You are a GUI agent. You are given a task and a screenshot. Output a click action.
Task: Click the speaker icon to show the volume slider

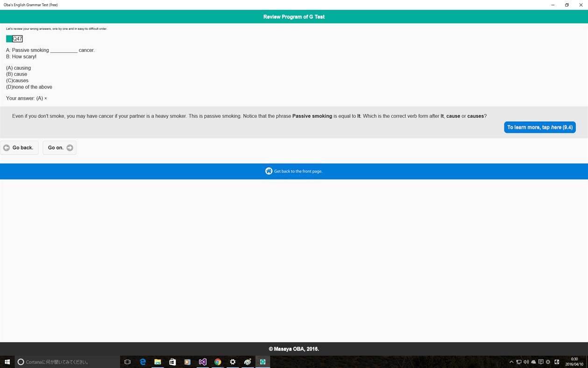526,361
